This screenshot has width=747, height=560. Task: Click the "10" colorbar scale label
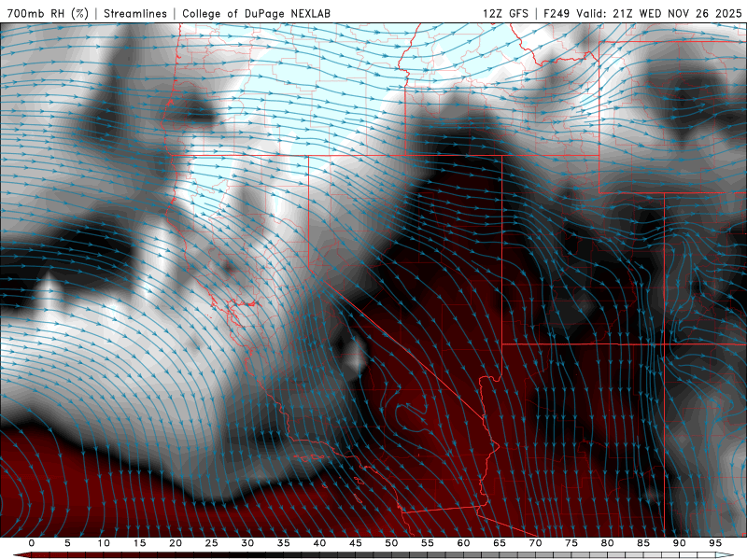[104, 543]
